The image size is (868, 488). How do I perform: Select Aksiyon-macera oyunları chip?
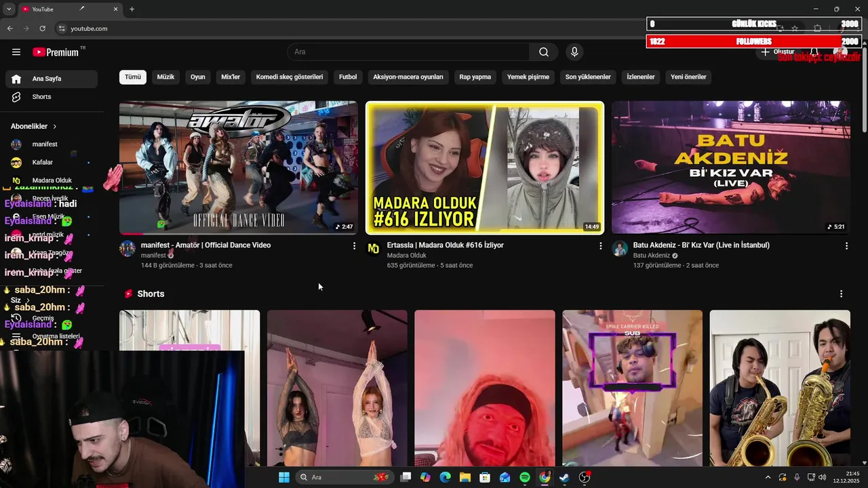coord(408,77)
